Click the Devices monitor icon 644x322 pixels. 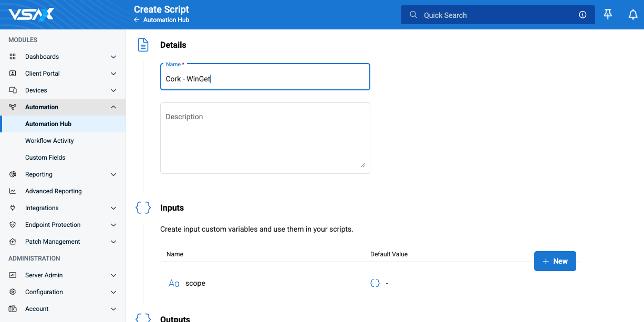point(13,90)
